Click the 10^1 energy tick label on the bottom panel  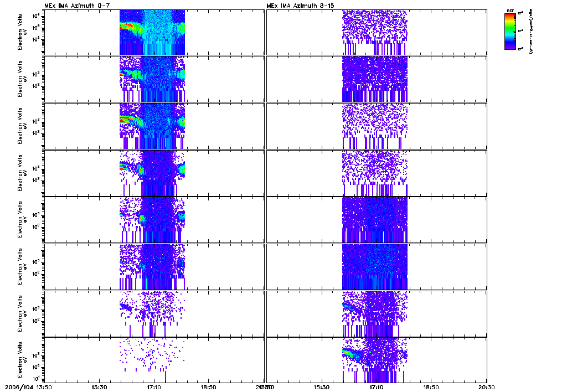coord(37,379)
